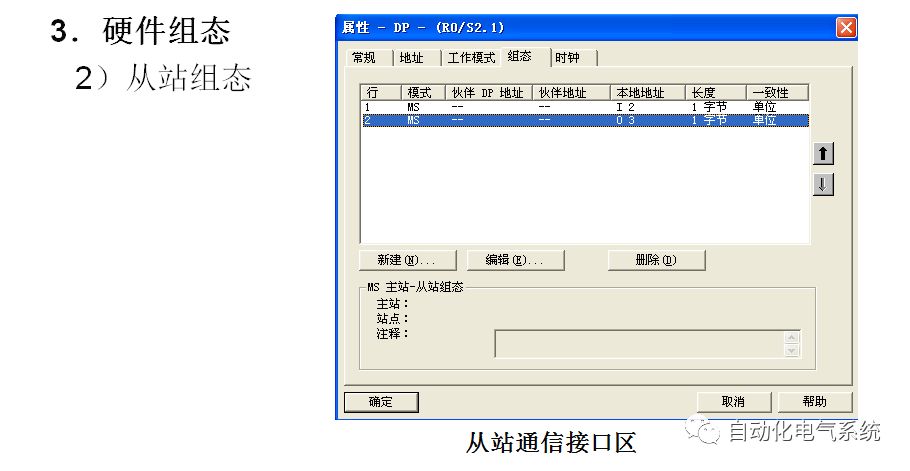Click up arrow of comment field scrollbar
Viewport: 910px width, 471px height.
[x=792, y=338]
